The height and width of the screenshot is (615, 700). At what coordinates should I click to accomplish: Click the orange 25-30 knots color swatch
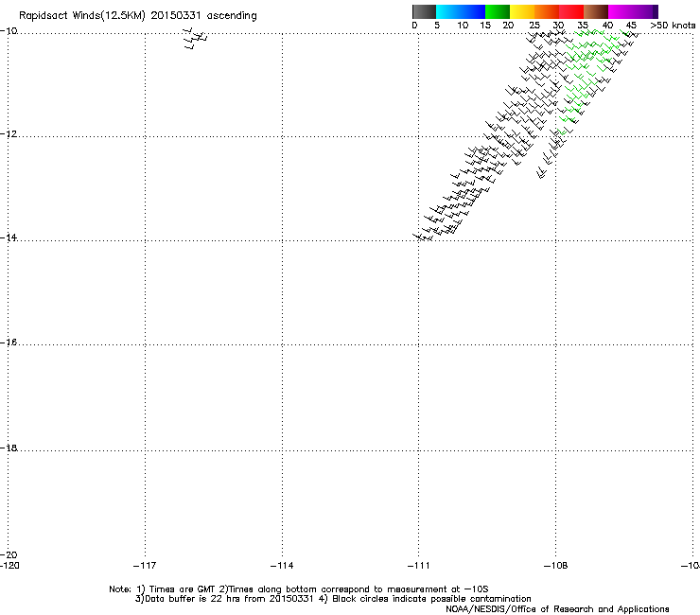click(547, 11)
